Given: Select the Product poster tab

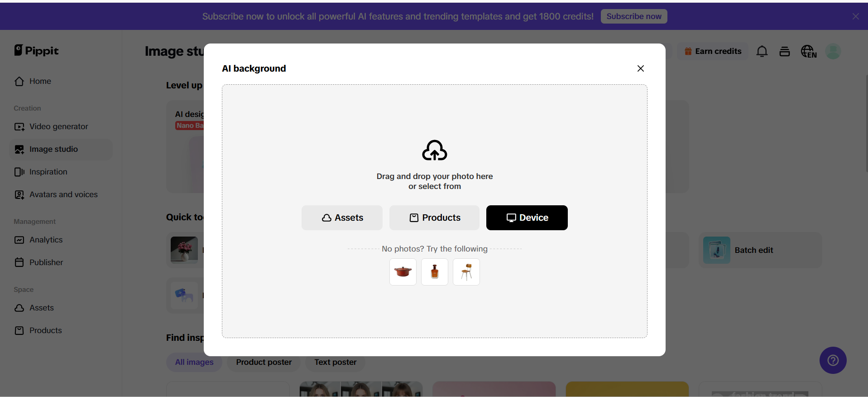Looking at the screenshot, I should pos(264,362).
